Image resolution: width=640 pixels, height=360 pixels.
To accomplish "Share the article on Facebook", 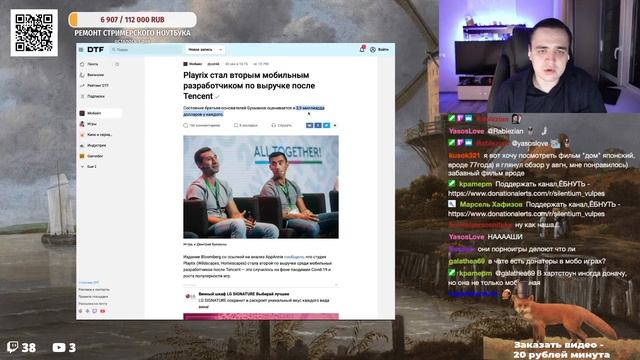I will [x=318, y=125].
